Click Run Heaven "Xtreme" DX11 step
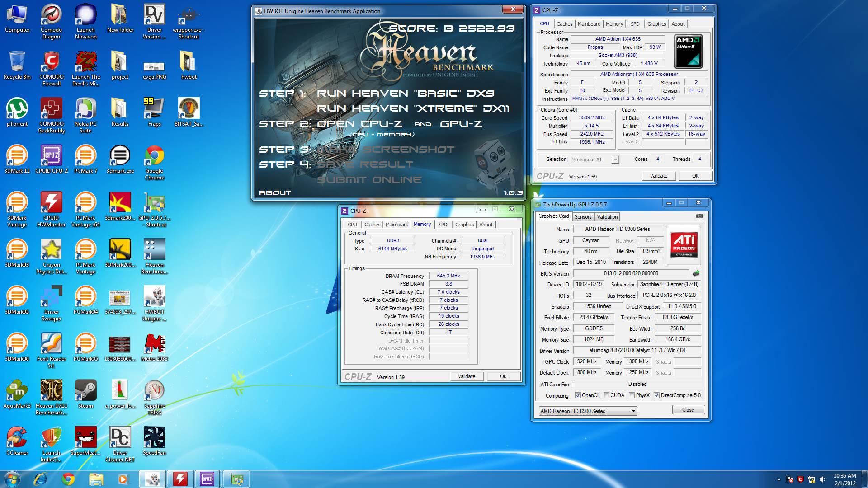Screen dimensions: 868x488 pyautogui.click(x=413, y=108)
